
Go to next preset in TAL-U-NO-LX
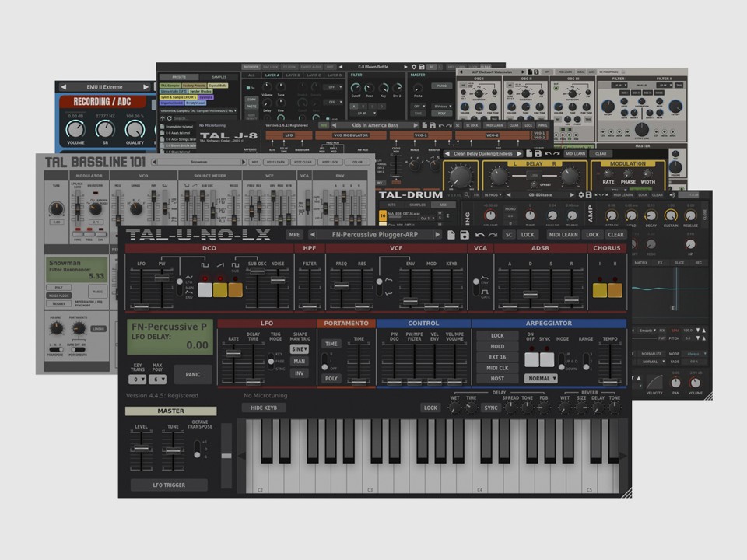(x=437, y=234)
